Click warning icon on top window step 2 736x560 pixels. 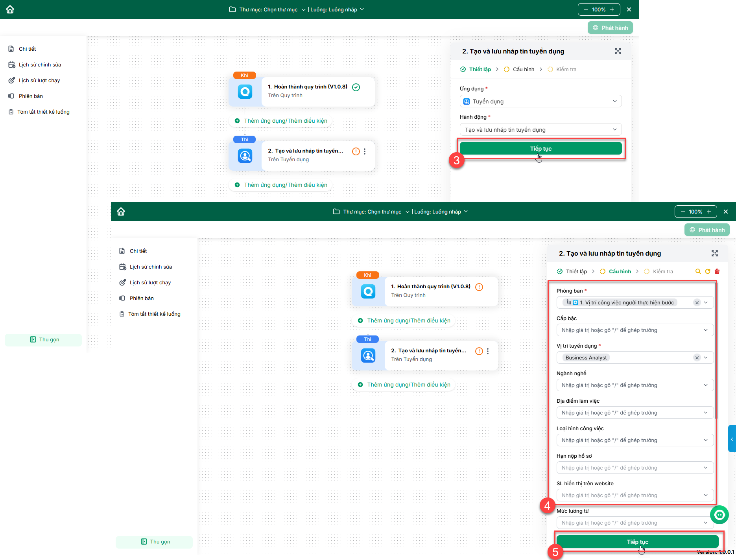(x=356, y=151)
